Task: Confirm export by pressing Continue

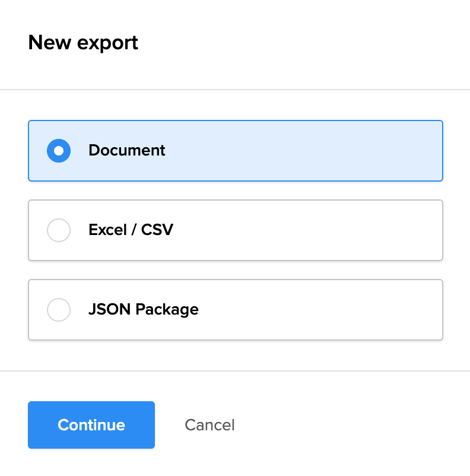Action: tap(91, 425)
